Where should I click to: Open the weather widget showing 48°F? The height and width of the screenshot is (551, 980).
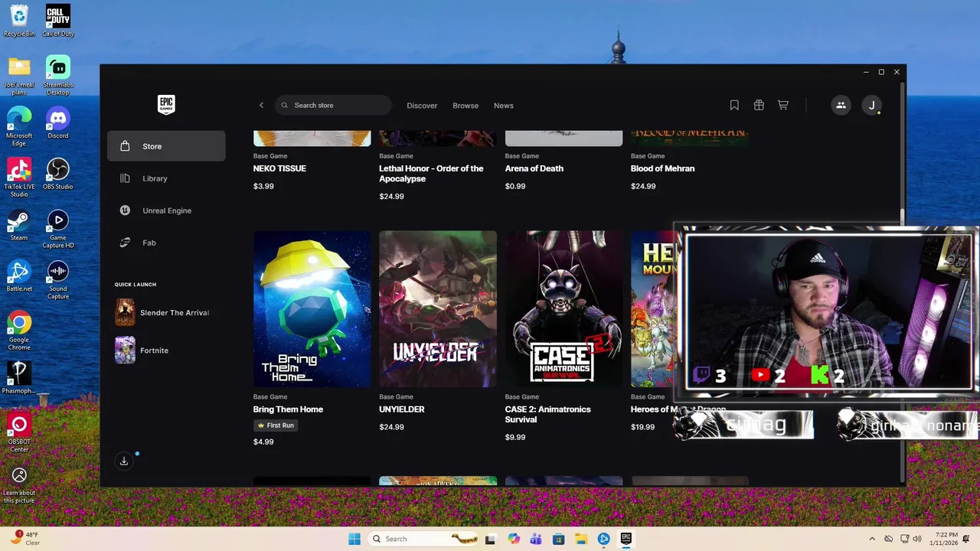point(25,539)
